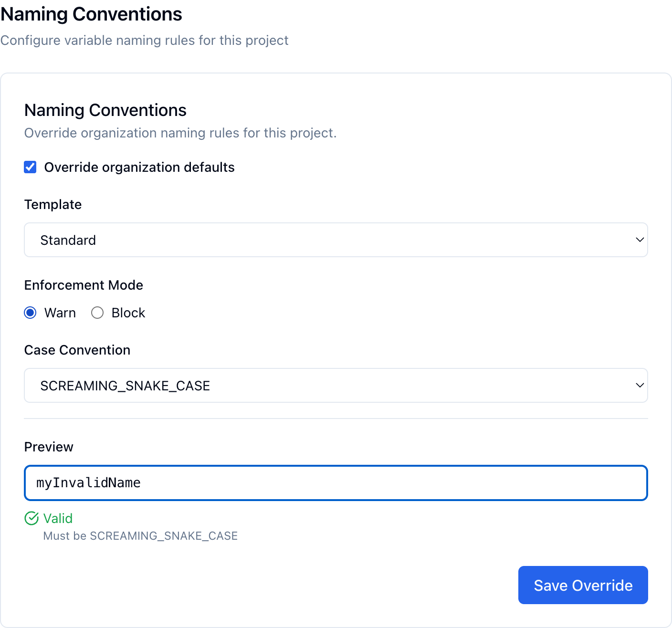Click the green Valid checkmark icon
The width and height of the screenshot is (672, 628).
click(31, 518)
